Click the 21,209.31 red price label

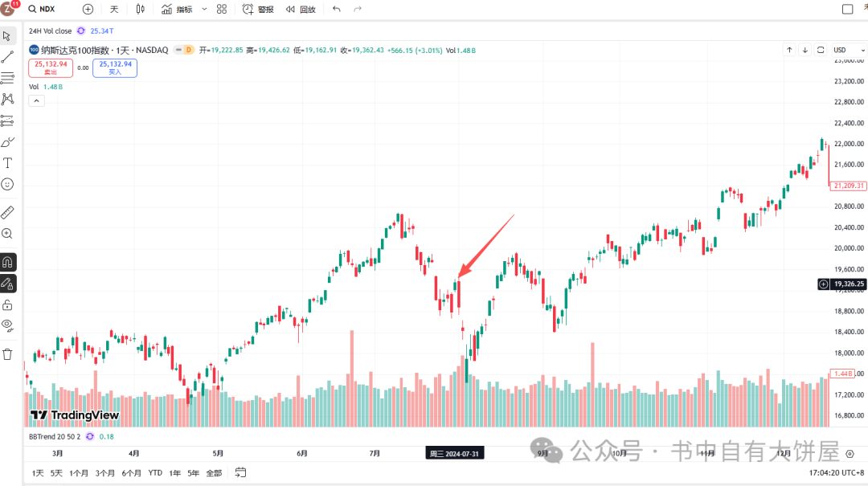pyautogui.click(x=849, y=186)
